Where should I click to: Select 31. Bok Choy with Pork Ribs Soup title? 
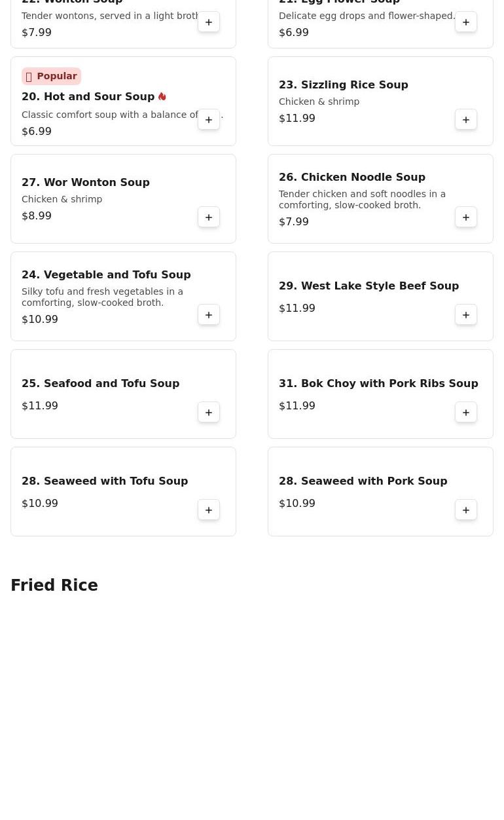tap(378, 383)
